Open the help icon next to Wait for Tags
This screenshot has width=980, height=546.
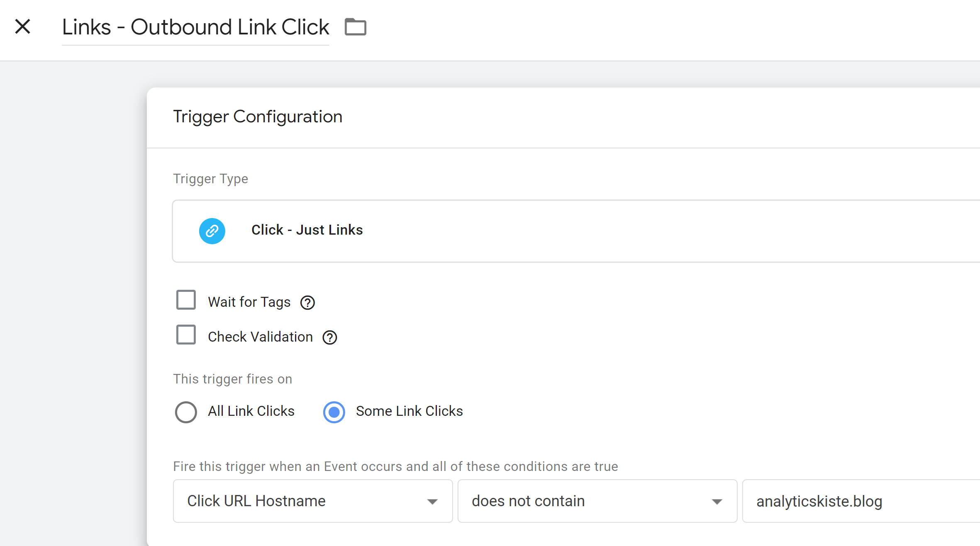307,303
